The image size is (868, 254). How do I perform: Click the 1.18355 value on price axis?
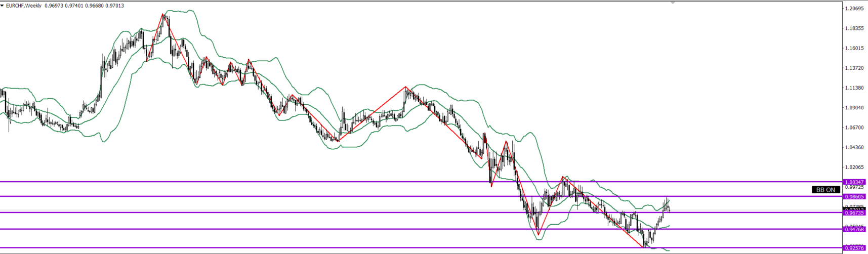854,28
